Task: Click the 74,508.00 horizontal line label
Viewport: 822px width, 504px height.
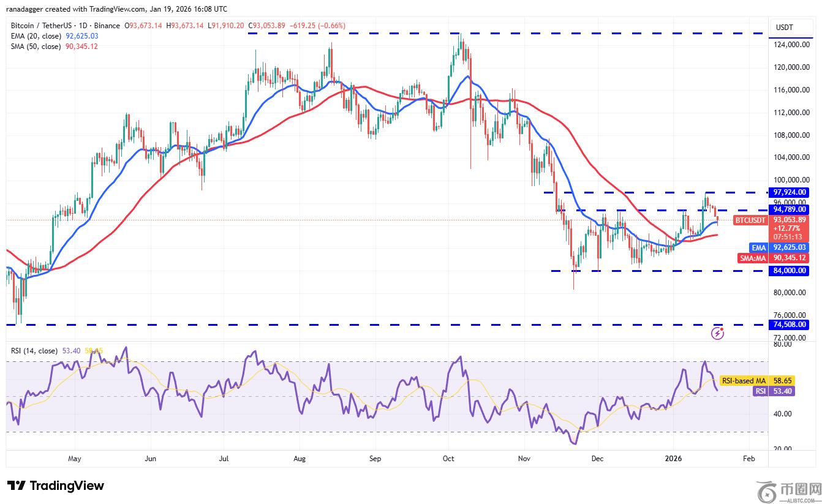Action: click(790, 325)
